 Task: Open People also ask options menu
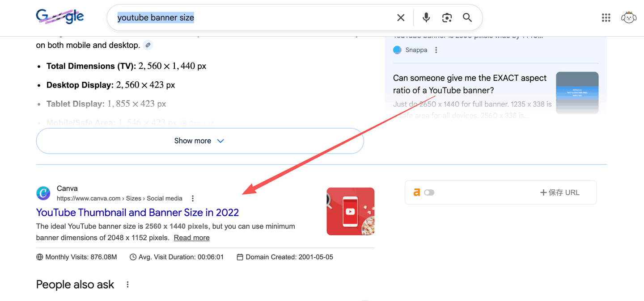coord(127,284)
